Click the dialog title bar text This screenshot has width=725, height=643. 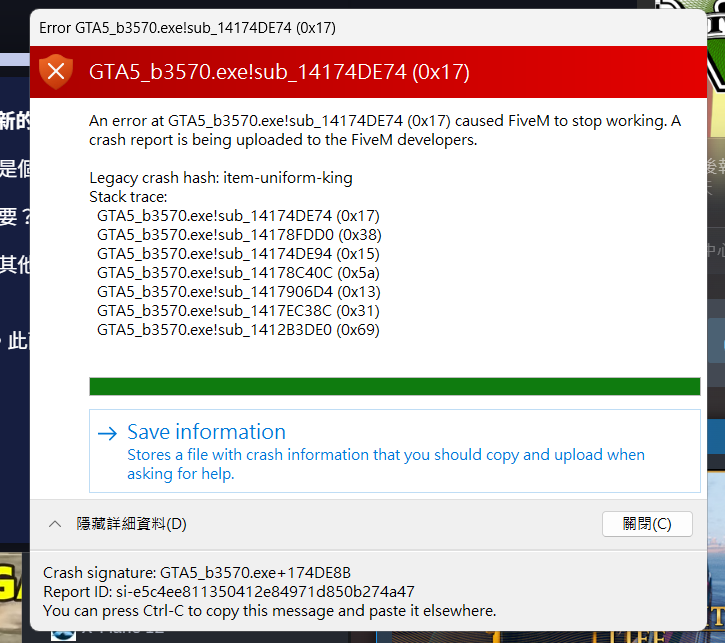click(187, 28)
